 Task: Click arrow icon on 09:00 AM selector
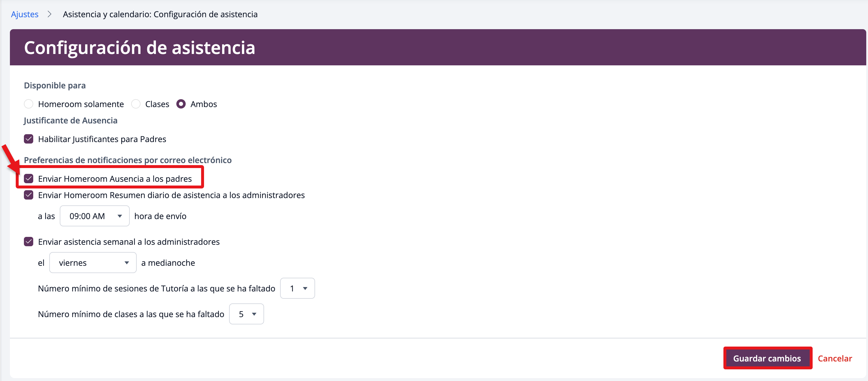pos(120,216)
